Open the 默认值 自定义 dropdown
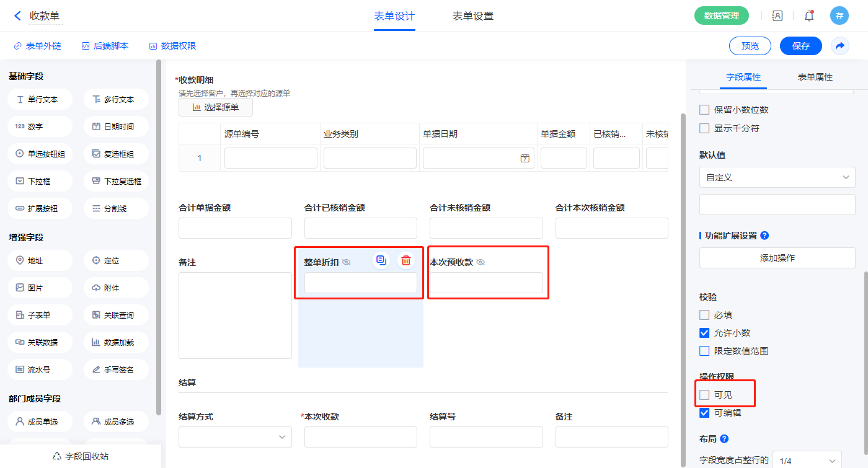 (x=777, y=177)
